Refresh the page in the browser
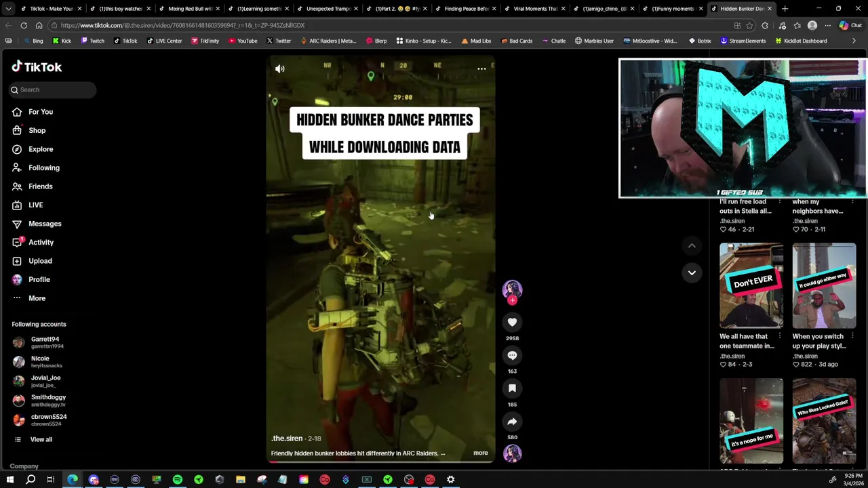868x488 pixels. (24, 25)
